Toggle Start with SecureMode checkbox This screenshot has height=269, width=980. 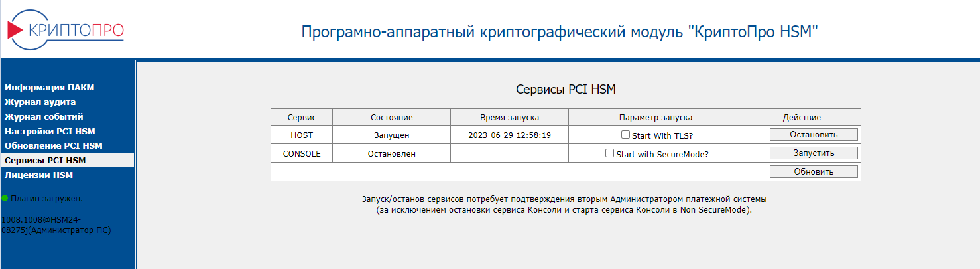click(x=609, y=153)
